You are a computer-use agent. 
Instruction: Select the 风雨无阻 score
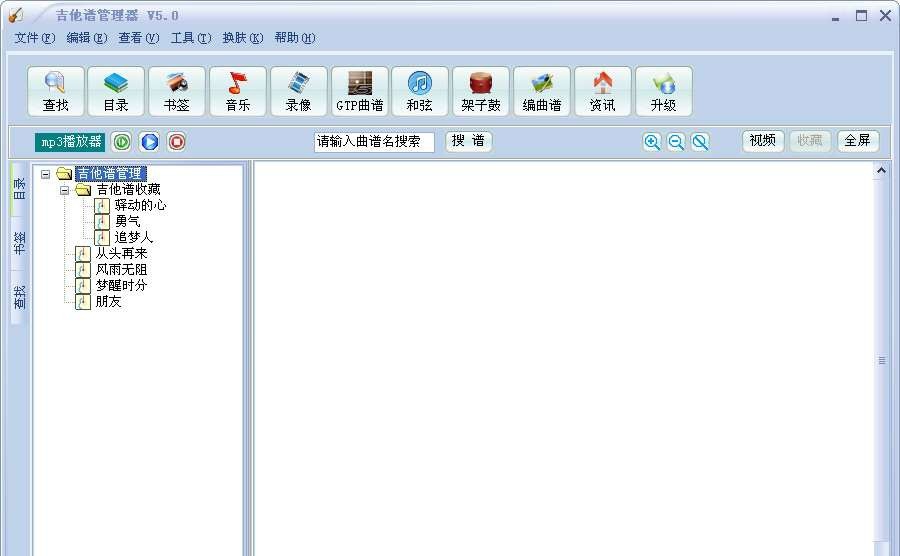pyautogui.click(x=121, y=270)
